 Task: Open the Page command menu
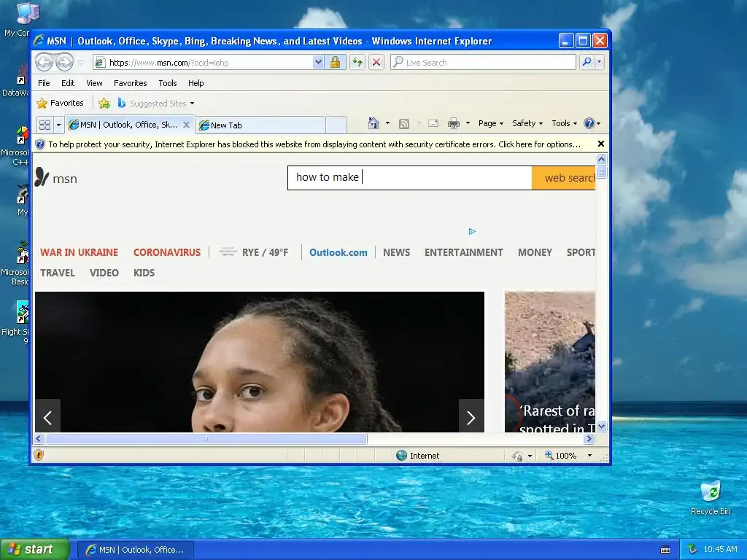coord(491,123)
